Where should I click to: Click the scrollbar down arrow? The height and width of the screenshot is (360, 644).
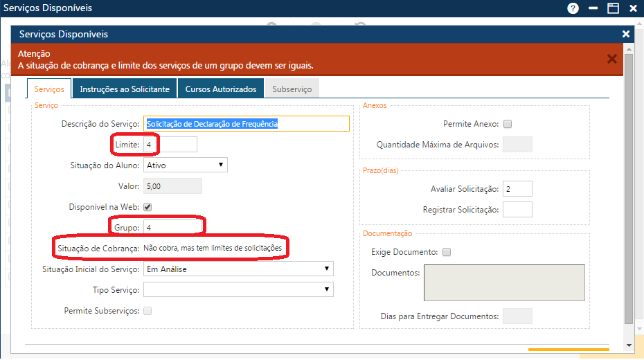(x=628, y=345)
